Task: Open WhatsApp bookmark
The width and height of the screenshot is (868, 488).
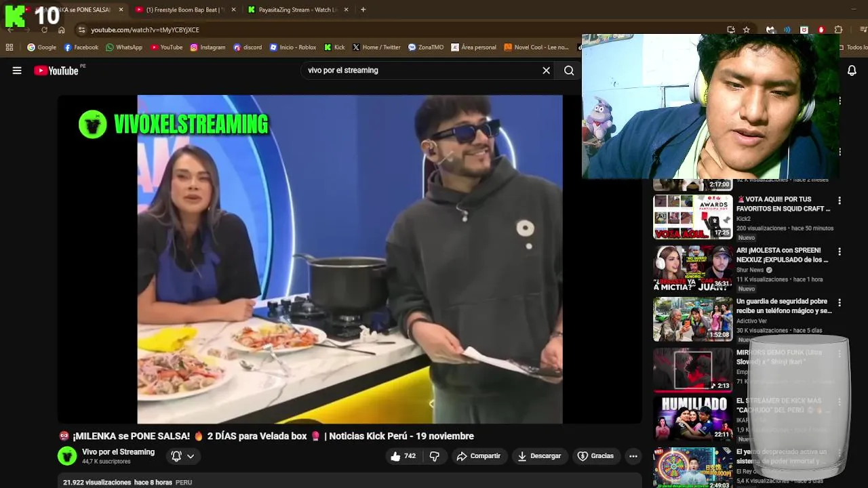Action: (x=124, y=47)
